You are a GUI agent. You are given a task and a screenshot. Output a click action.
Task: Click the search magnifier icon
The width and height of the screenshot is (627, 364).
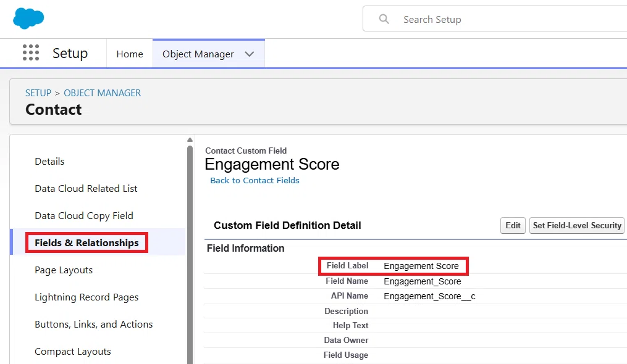point(384,19)
